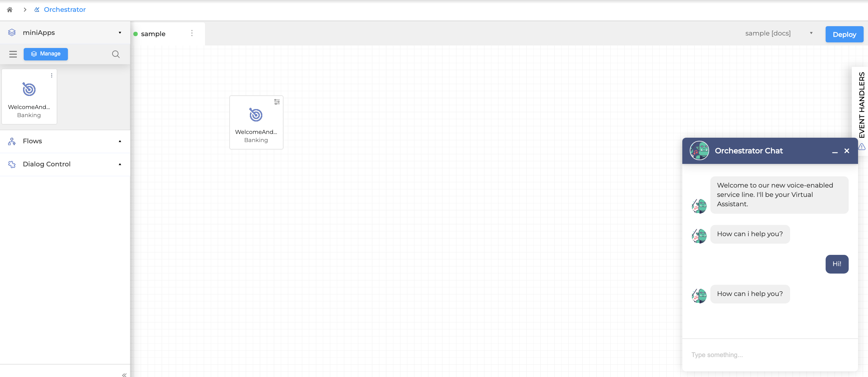Expand the Flows section
Image resolution: width=868 pixels, height=377 pixels.
pos(120,141)
